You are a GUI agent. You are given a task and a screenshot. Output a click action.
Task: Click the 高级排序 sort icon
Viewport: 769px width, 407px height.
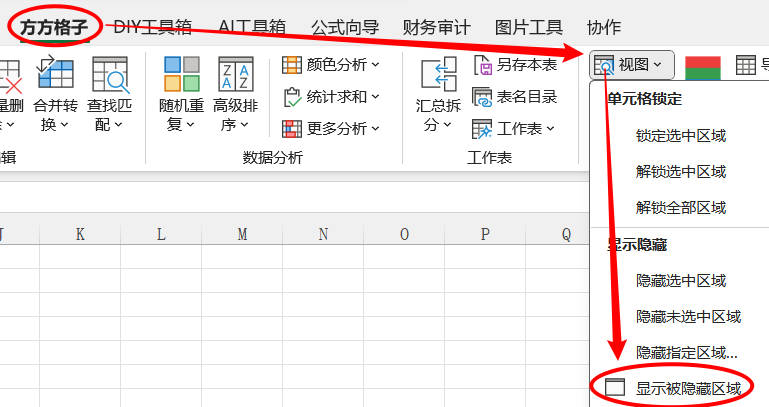[235, 74]
